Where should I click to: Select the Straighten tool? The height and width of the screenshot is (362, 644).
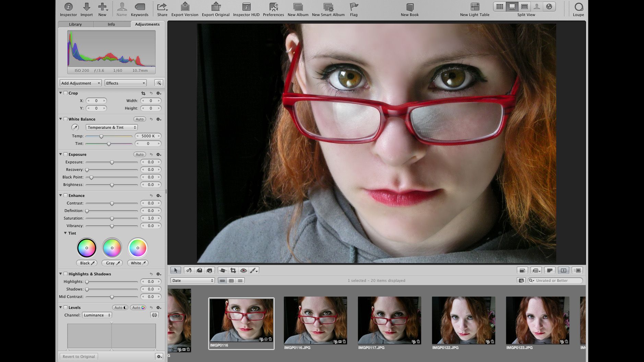[x=224, y=270]
